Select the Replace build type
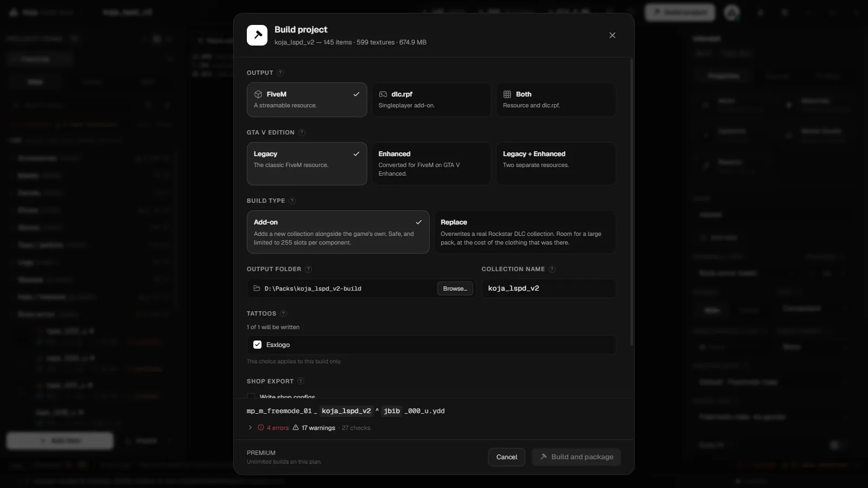Image resolution: width=868 pixels, height=488 pixels. click(525, 232)
